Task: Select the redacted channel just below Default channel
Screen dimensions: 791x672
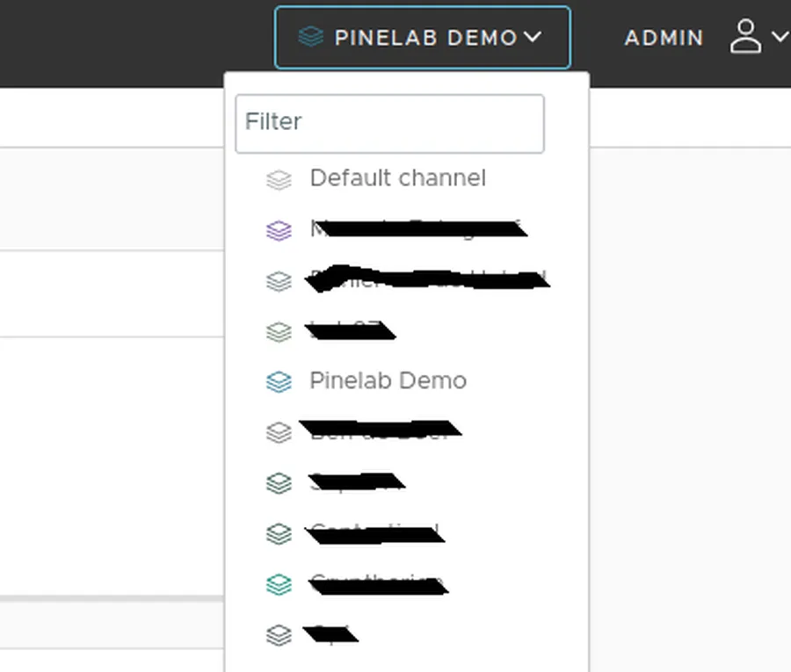Action: (x=417, y=229)
